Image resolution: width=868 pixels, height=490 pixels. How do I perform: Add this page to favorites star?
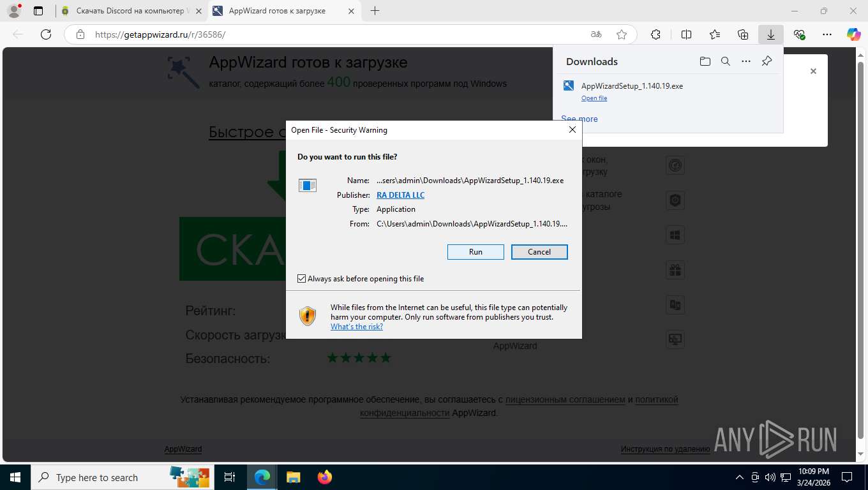[x=622, y=34]
